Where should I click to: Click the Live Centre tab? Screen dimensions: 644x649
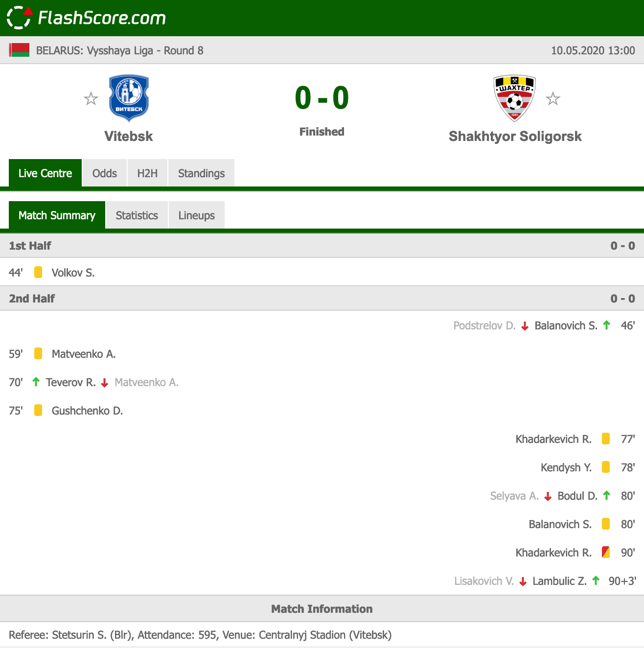[45, 173]
